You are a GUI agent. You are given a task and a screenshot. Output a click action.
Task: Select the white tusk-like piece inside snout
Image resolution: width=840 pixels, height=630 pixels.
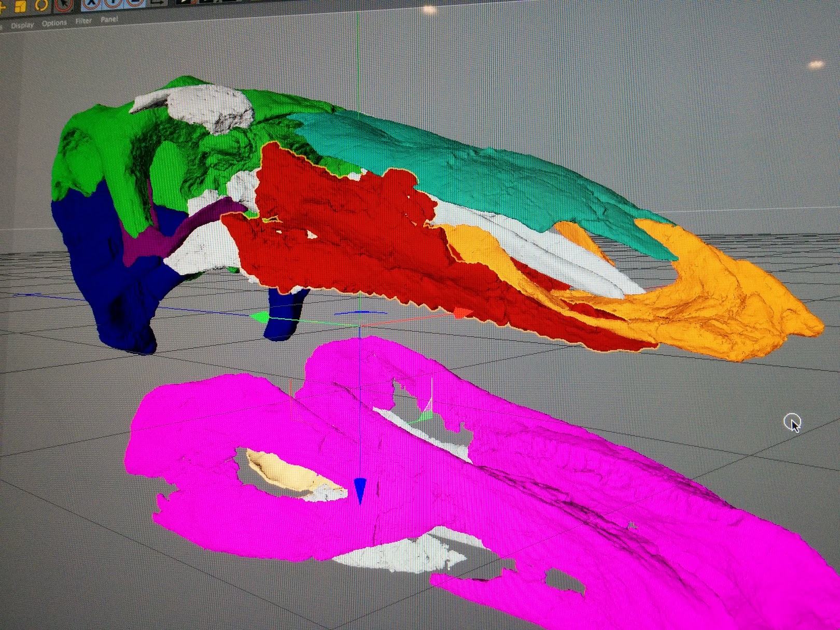click(550, 249)
